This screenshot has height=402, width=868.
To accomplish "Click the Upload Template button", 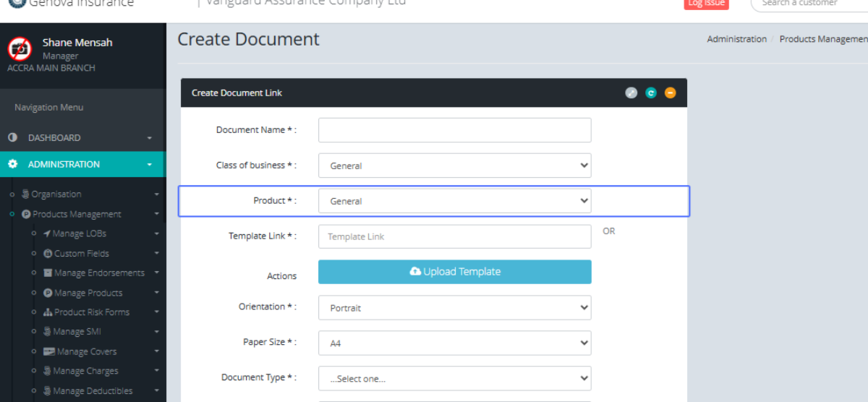I will [x=454, y=272].
